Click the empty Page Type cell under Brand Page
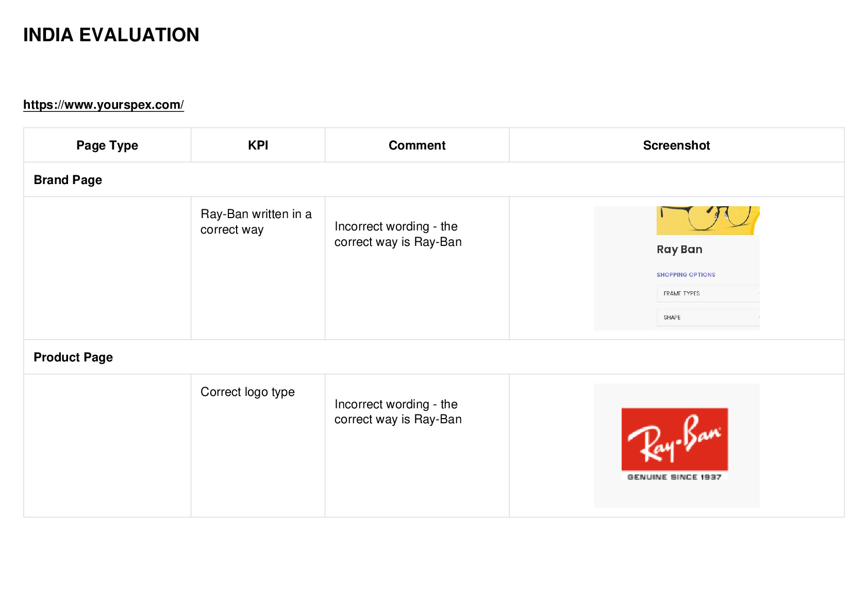This screenshot has height=614, width=868. click(x=107, y=268)
